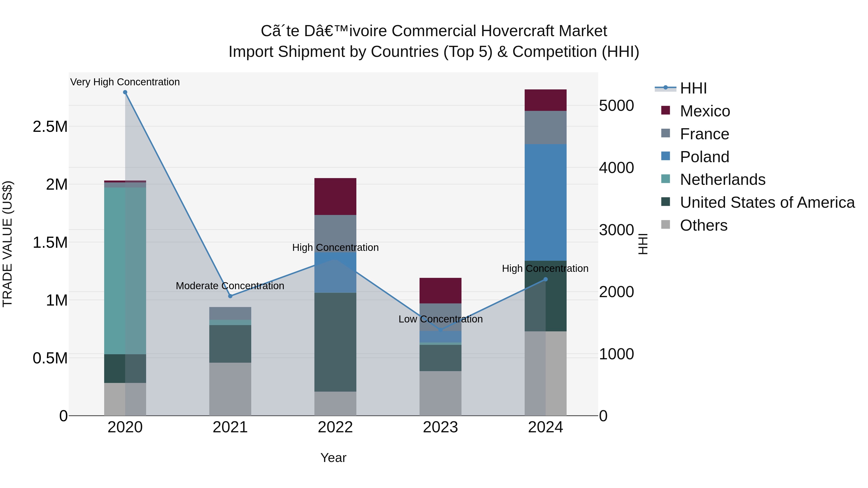
Task: Click the 'Year' x-axis title
Action: click(333, 458)
